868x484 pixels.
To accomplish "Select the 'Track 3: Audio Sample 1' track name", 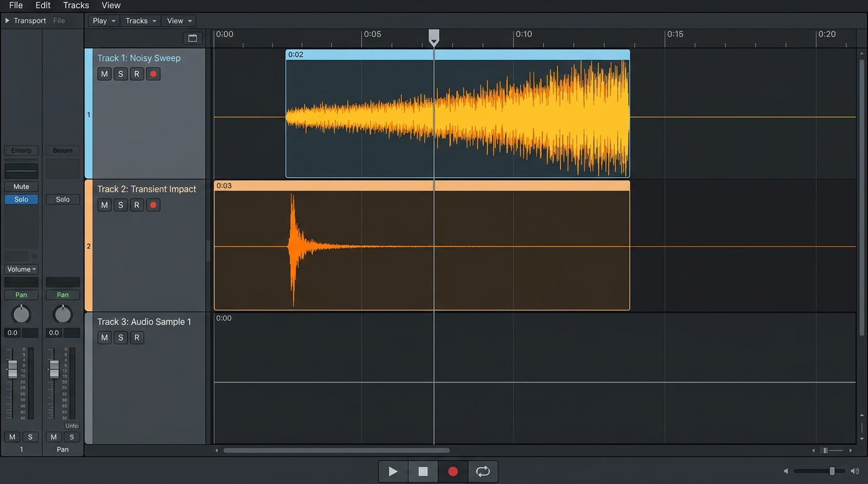I will coord(144,321).
